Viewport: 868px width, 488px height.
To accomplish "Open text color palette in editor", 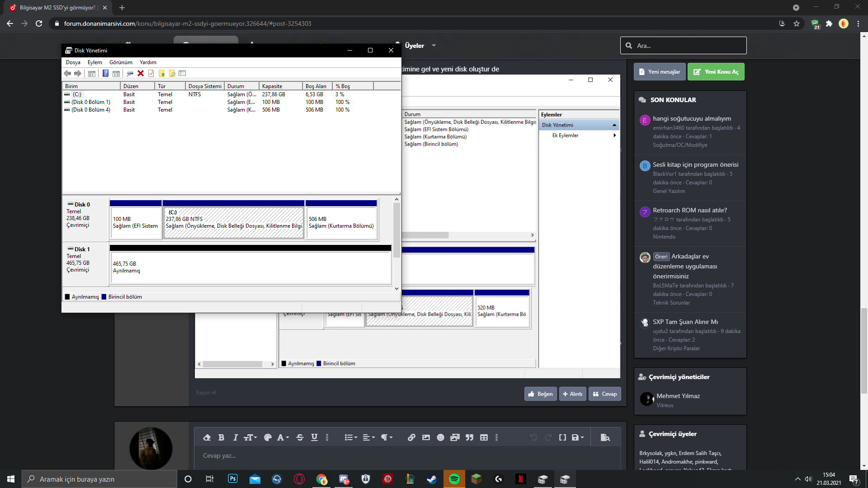I will pyautogui.click(x=268, y=437).
